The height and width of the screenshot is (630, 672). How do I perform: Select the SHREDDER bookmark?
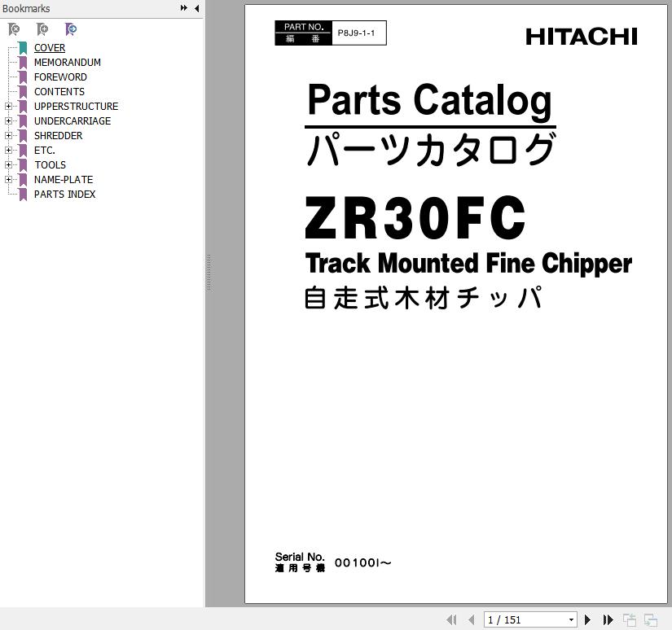[x=59, y=136]
